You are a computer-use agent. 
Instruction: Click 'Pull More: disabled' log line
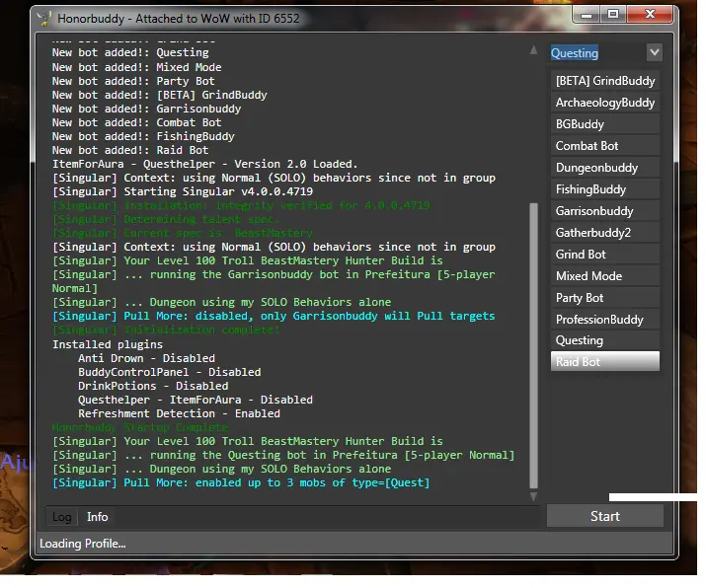(274, 316)
